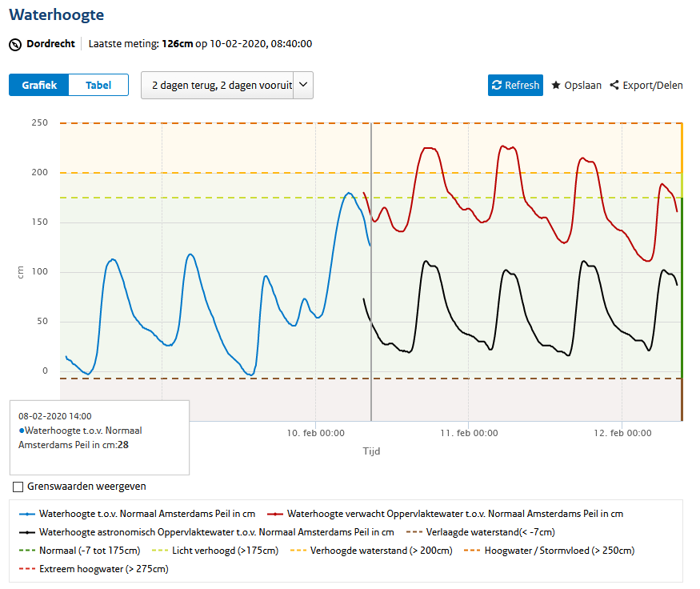Viewport: 700px width, 589px height.
Task: Open the time range dropdown arrow
Action: [x=303, y=85]
